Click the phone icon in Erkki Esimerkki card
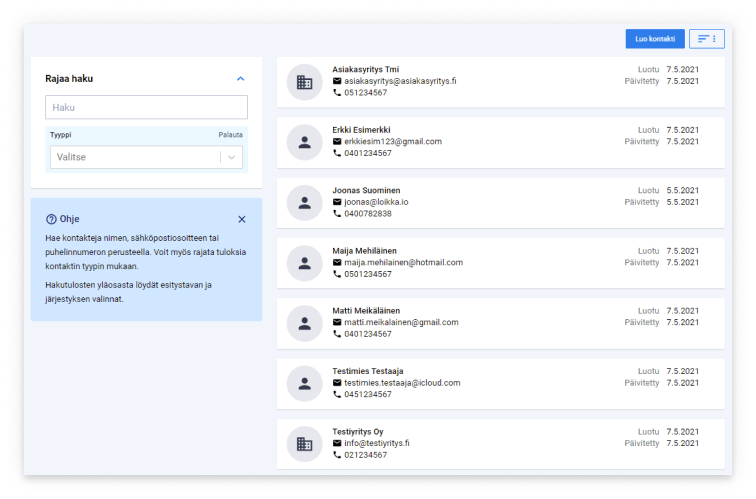 click(x=337, y=153)
